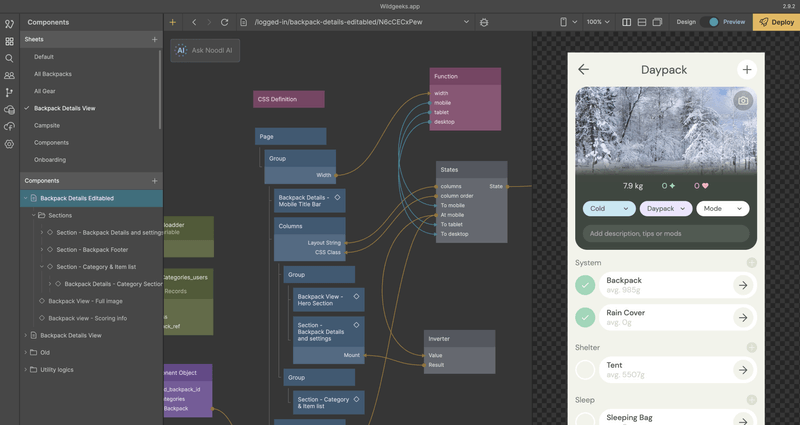Click the yellow plus add-node button
Image resolution: width=800 pixels, height=425 pixels.
coord(172,22)
